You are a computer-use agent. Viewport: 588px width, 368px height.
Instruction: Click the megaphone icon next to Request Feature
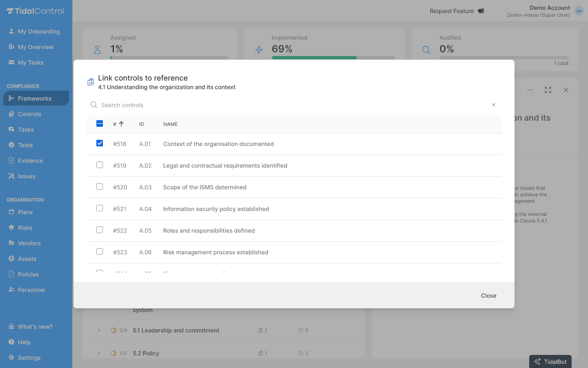(x=481, y=11)
